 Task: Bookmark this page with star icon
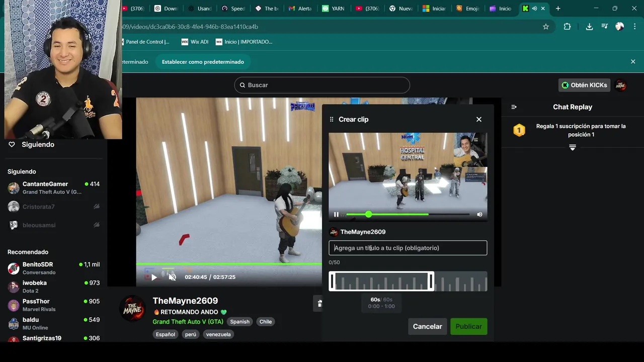[x=546, y=27]
